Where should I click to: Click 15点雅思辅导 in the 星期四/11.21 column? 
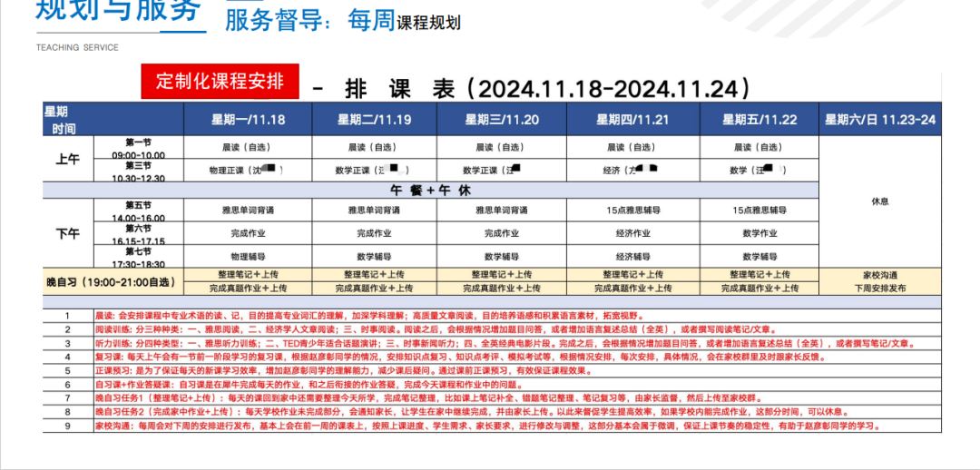click(x=632, y=211)
